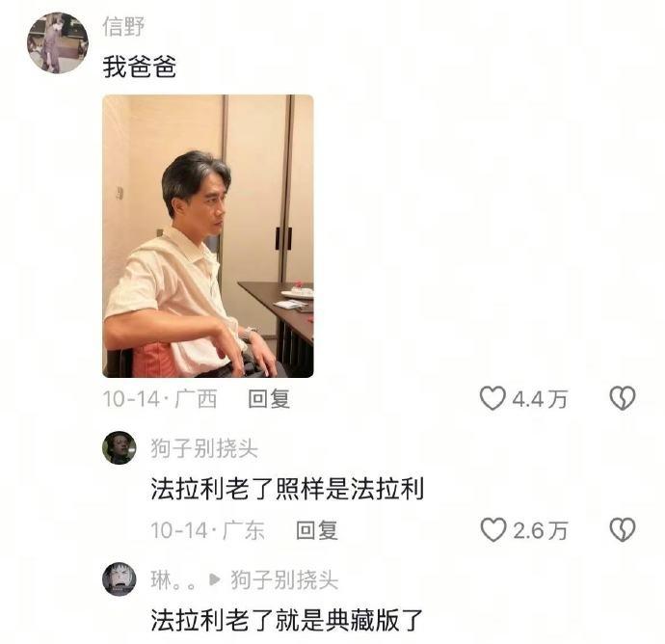Open 信野's profile avatar

coord(58,42)
